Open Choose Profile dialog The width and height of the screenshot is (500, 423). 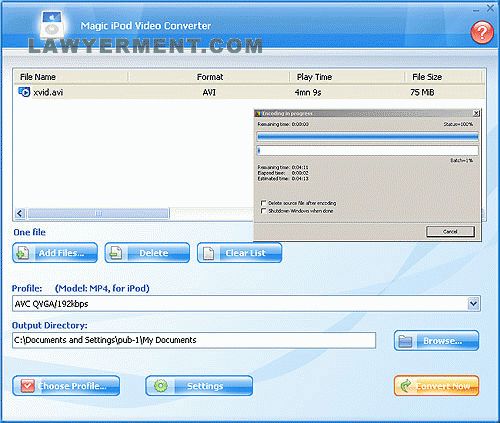[66, 386]
